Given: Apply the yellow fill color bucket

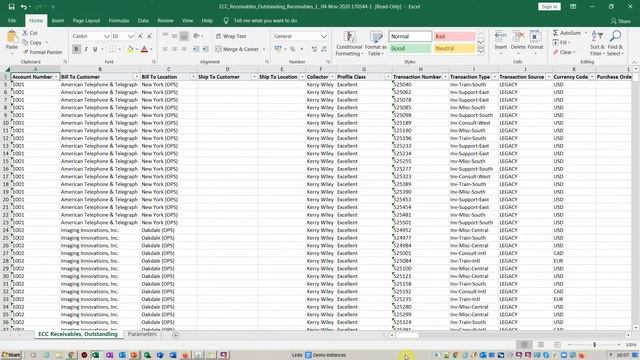Looking at the screenshot, I should (x=130, y=49).
